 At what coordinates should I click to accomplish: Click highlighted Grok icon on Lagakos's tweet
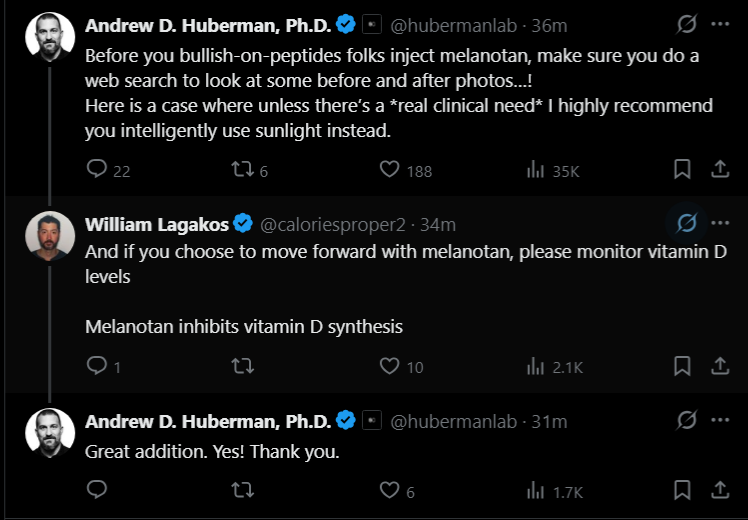click(x=686, y=223)
